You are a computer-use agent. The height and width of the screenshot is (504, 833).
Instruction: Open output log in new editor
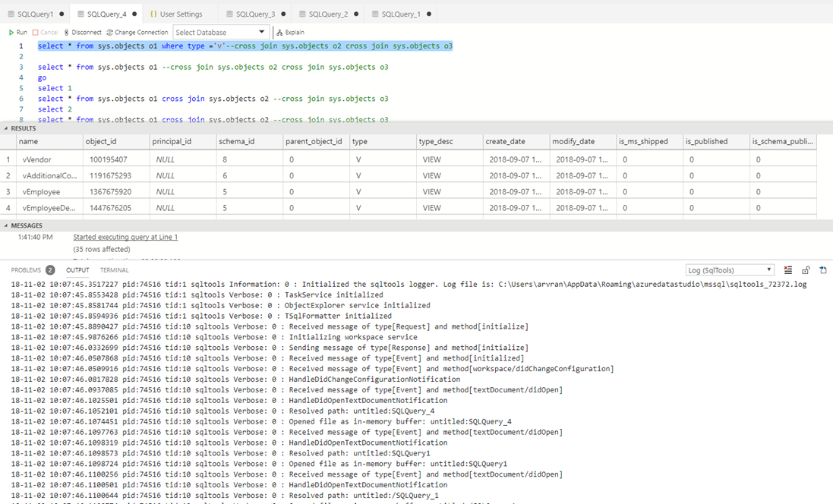tap(822, 269)
